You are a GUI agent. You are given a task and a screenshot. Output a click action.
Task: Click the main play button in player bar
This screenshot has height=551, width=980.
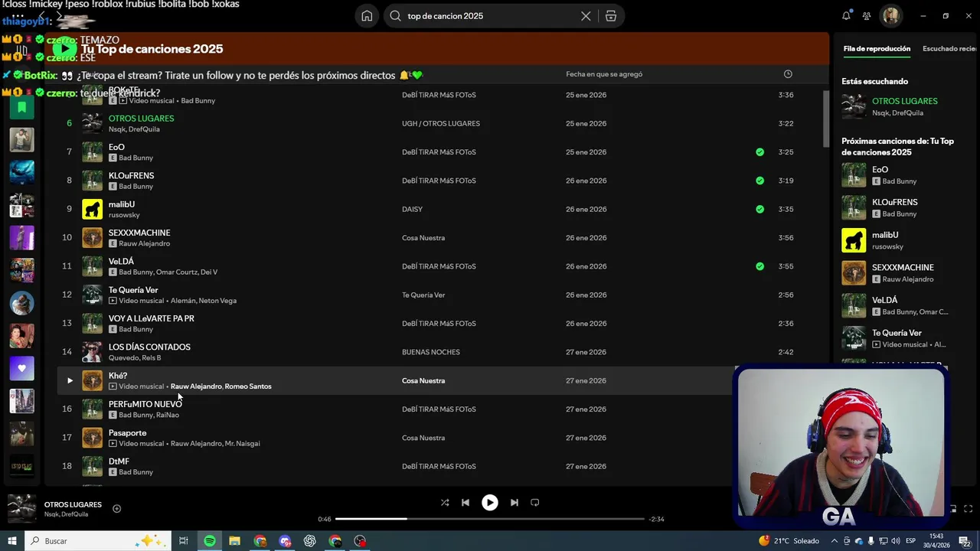490,503
